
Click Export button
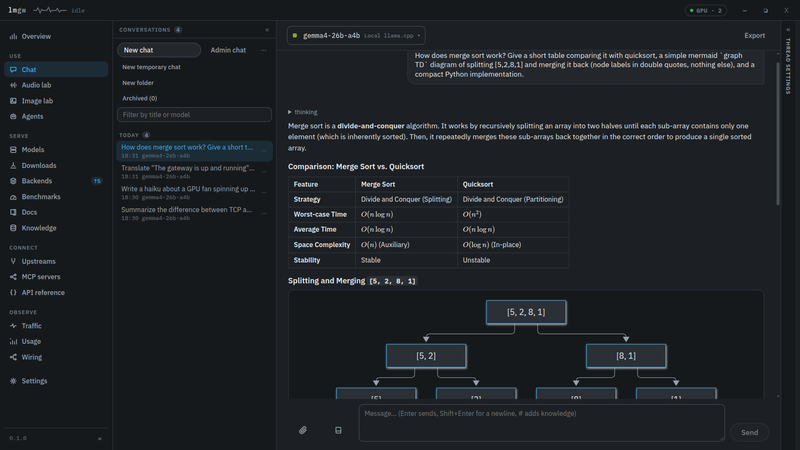click(x=754, y=36)
